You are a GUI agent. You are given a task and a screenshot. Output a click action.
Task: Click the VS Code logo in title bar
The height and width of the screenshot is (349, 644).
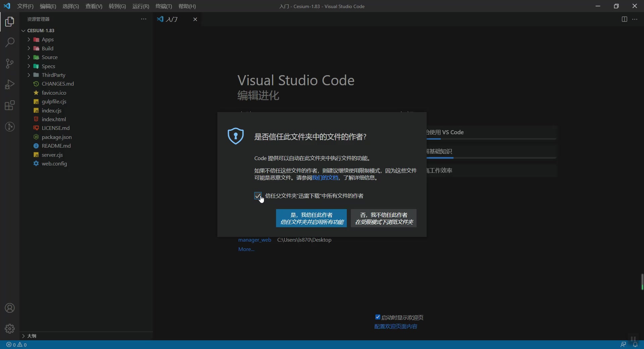pyautogui.click(x=7, y=6)
